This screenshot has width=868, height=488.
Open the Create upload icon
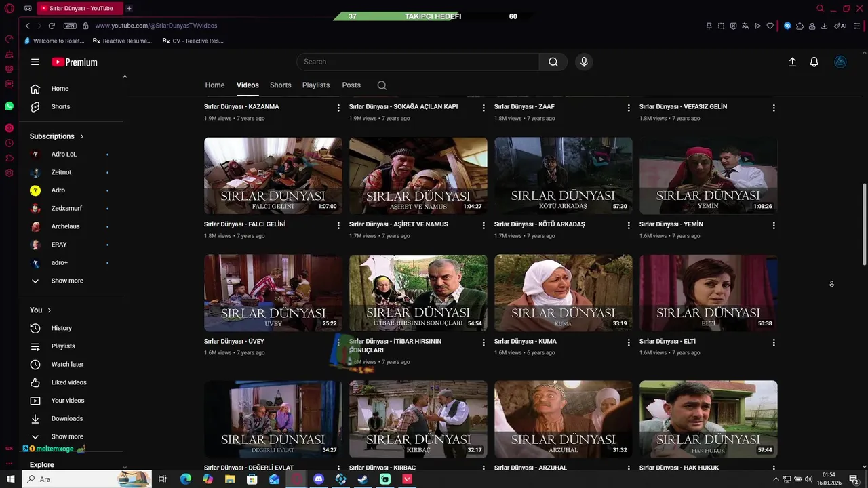click(x=792, y=62)
